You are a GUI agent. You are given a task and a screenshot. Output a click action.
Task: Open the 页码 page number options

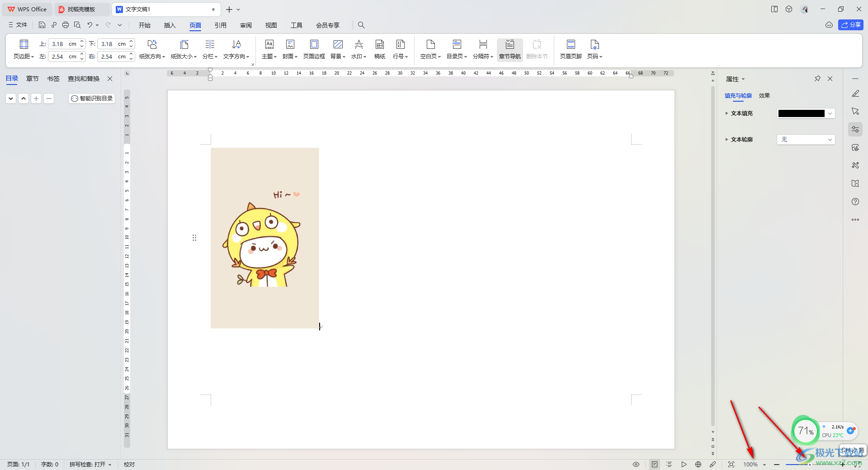[594, 50]
